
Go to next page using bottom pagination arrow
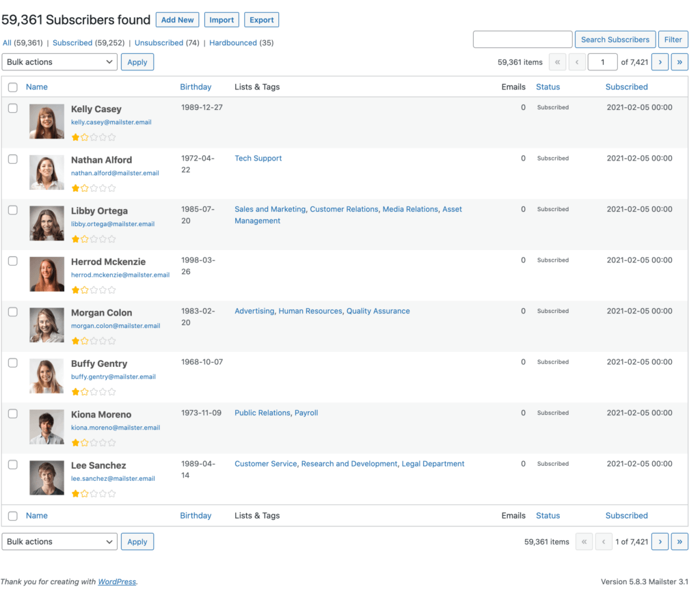(660, 542)
